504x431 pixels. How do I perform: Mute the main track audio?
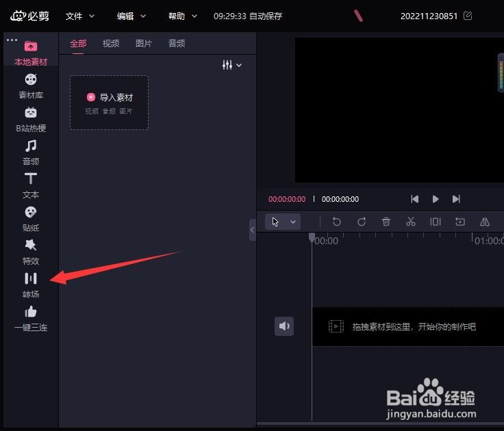pos(284,326)
